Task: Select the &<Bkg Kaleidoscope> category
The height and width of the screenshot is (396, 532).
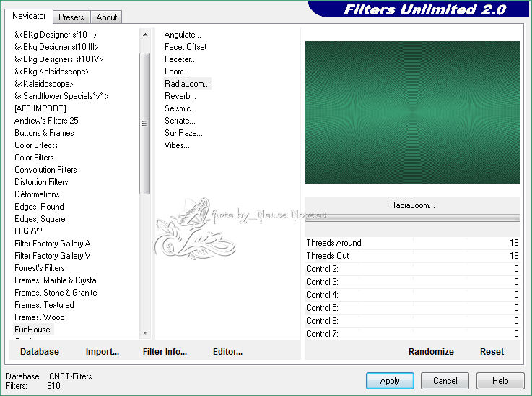Action: tap(51, 72)
